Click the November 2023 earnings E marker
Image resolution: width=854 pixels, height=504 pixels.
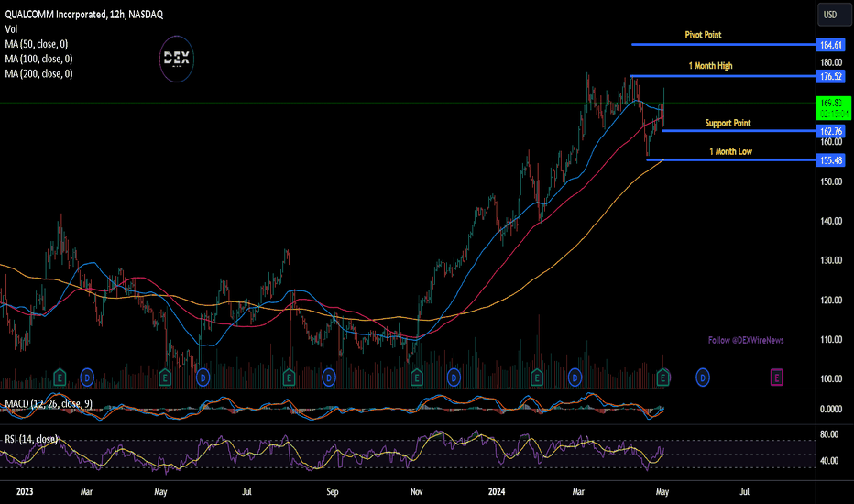point(417,377)
